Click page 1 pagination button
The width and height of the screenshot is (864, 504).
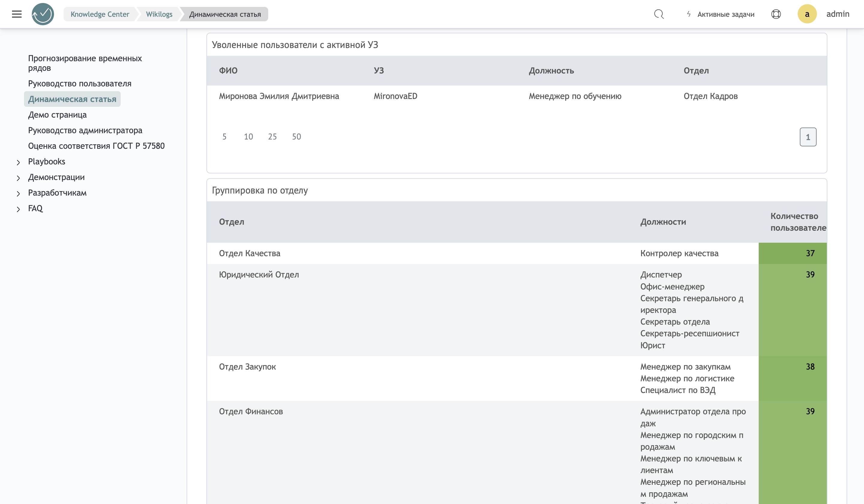[808, 137]
